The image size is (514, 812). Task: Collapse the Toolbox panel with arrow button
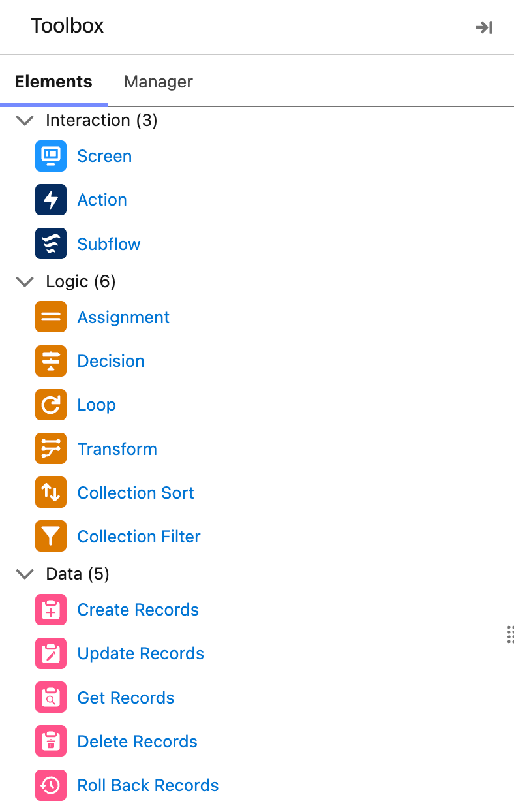pyautogui.click(x=484, y=27)
